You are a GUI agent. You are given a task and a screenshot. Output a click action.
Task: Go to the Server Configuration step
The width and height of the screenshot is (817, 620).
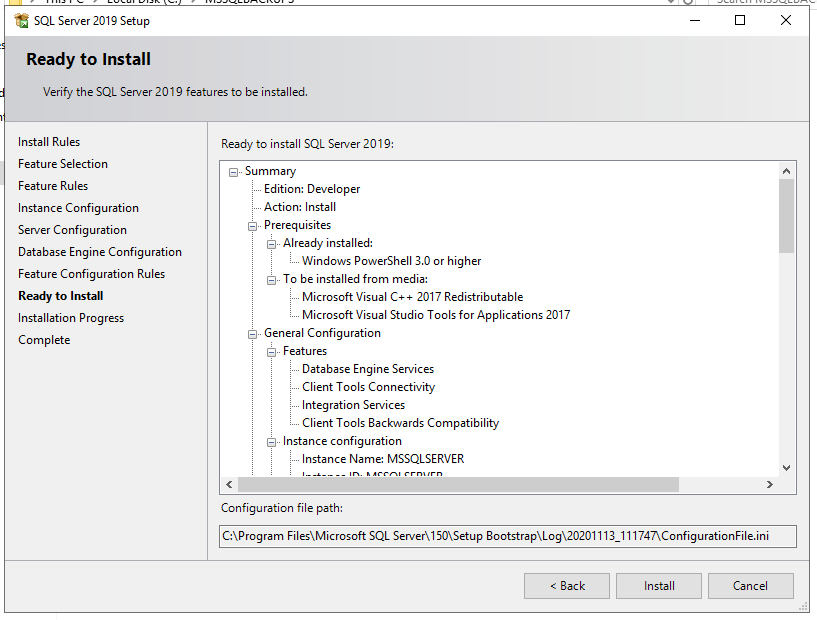click(x=72, y=230)
